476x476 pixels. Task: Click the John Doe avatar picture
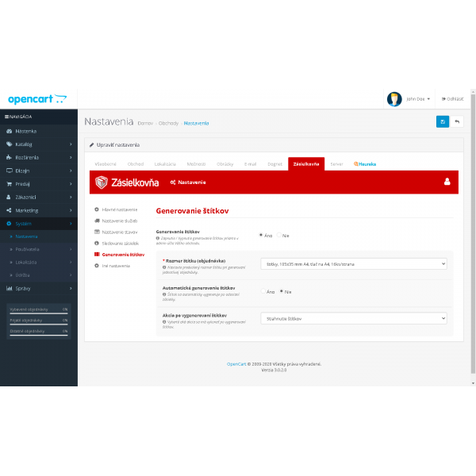click(394, 99)
